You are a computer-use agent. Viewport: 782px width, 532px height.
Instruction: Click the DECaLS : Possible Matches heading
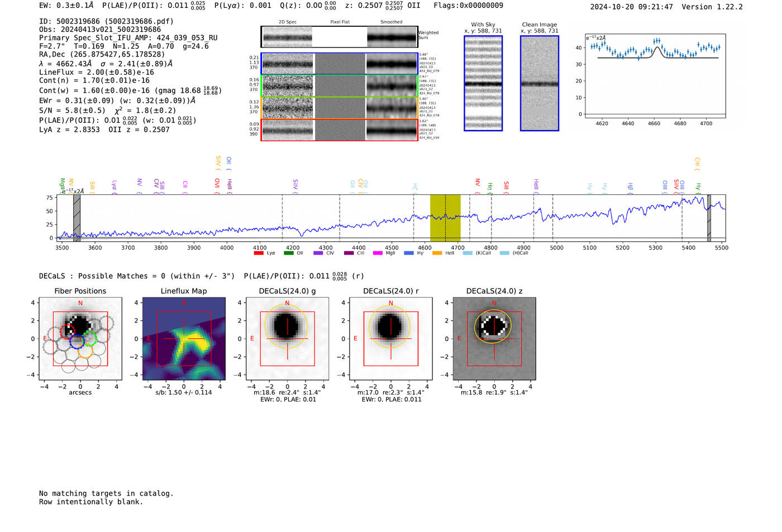[137, 276]
